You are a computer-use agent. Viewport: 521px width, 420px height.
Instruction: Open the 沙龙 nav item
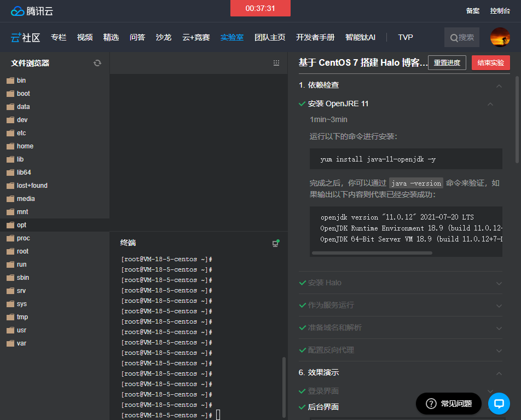coord(164,37)
